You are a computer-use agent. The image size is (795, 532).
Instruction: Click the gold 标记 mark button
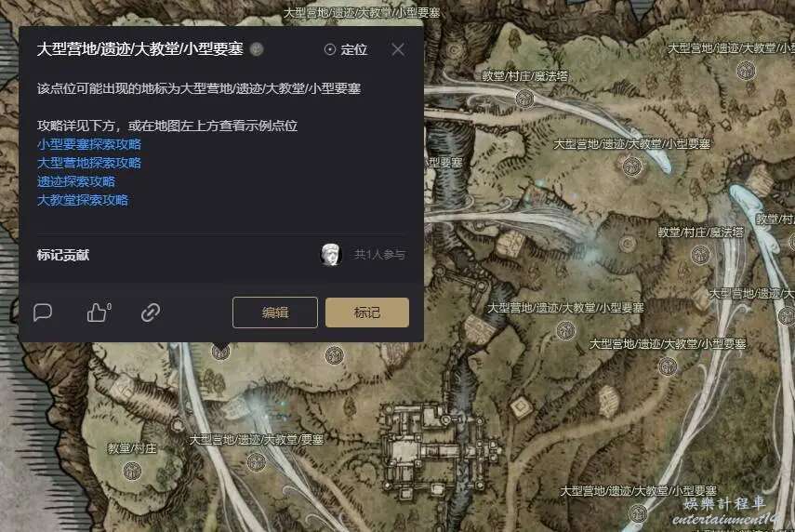367,313
